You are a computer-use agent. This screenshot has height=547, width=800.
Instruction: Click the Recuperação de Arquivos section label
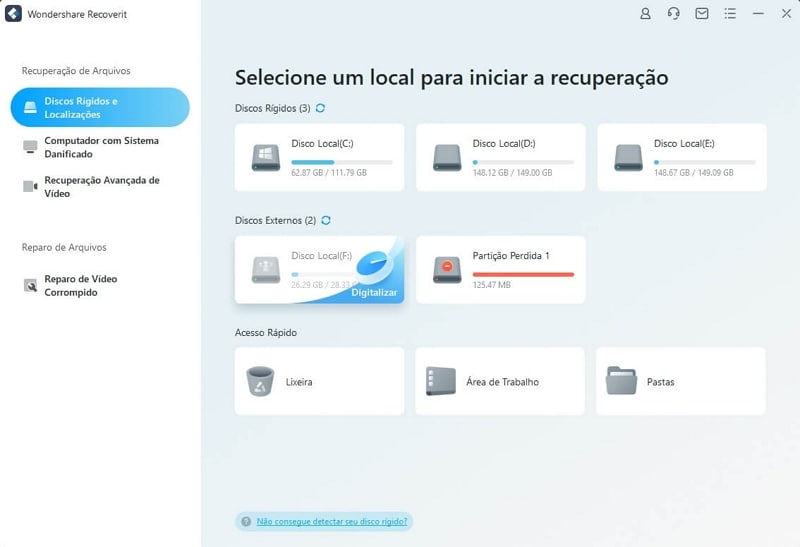click(x=76, y=71)
